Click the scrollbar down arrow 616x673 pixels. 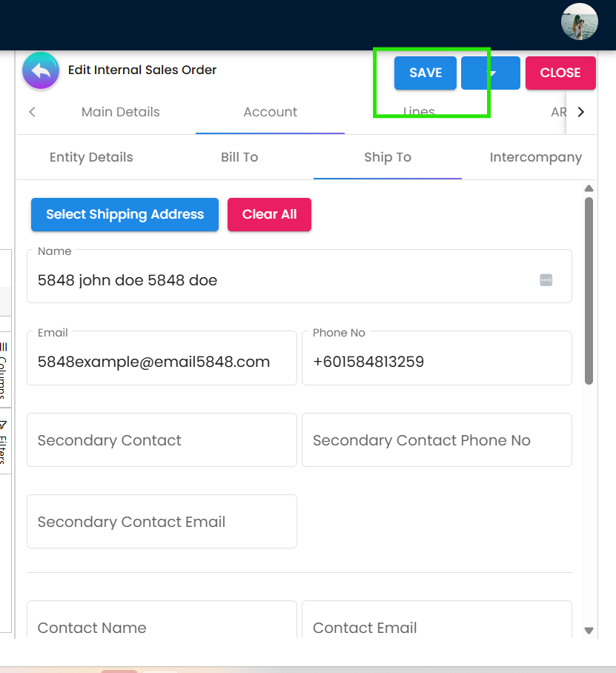coord(589,631)
